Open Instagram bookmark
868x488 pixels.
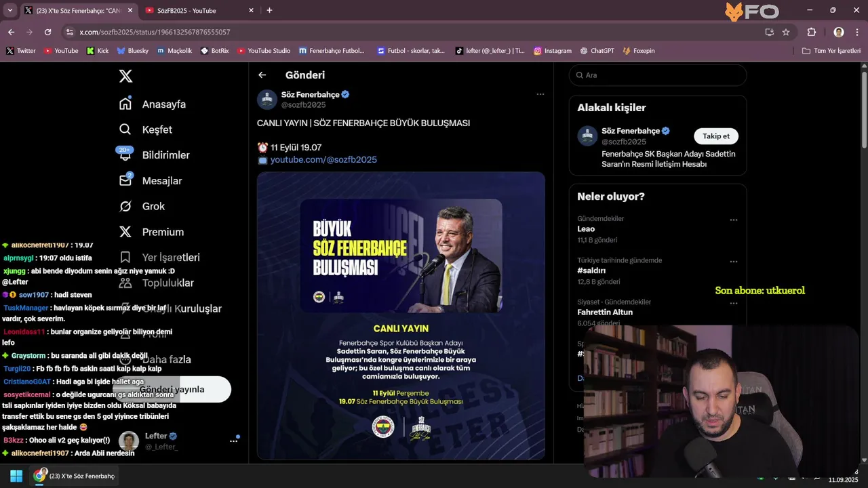pos(553,51)
